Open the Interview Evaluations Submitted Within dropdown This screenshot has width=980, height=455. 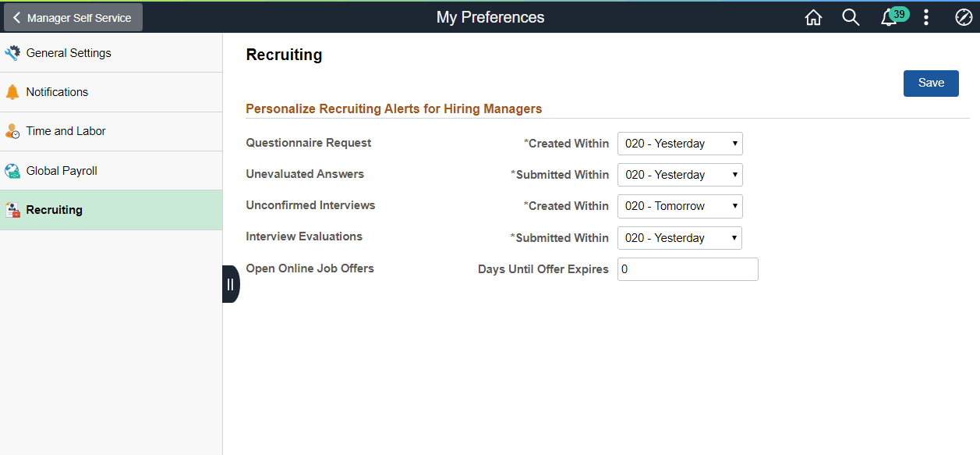(x=679, y=237)
